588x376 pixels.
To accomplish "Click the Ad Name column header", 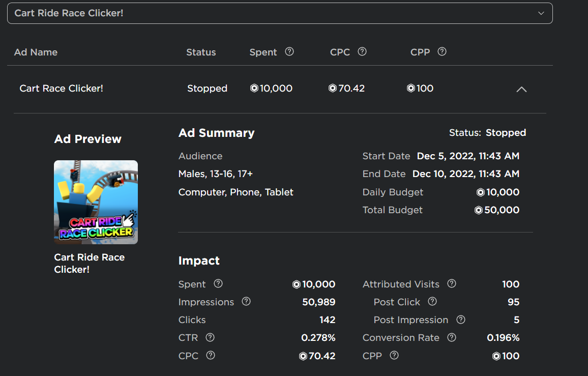I will 36,52.
